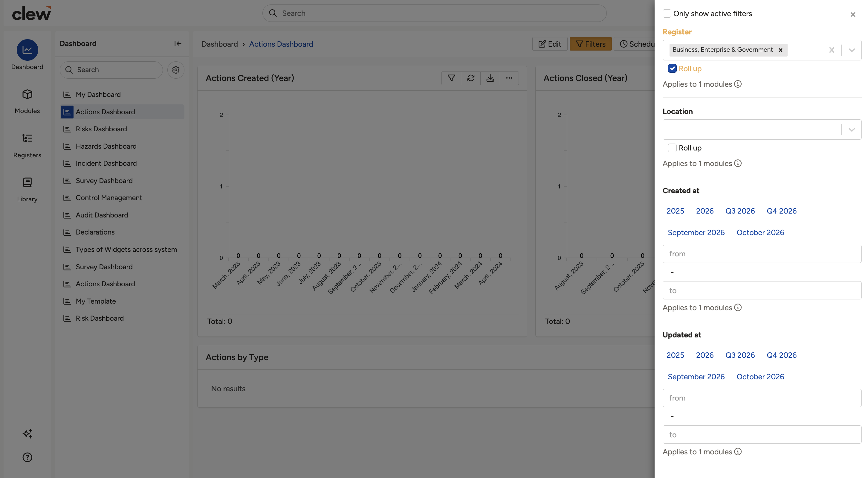The height and width of the screenshot is (478, 868).
Task: Uncheck the Register Roll up checkbox
Action: click(672, 68)
